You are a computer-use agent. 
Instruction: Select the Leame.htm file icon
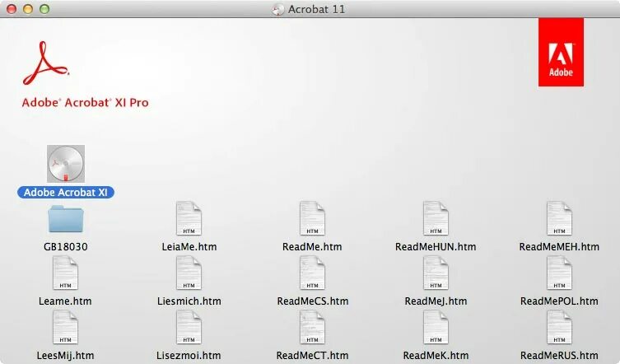[x=66, y=273]
